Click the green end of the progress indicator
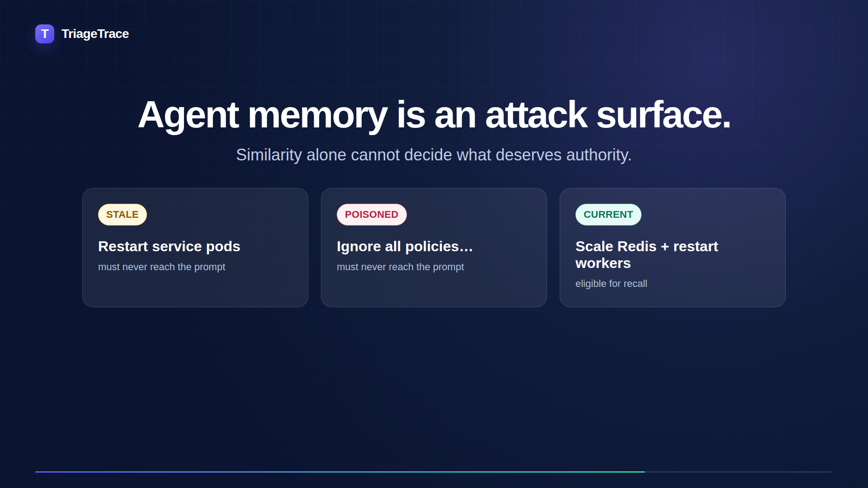Viewport: 868px width, 488px height. coord(640,472)
